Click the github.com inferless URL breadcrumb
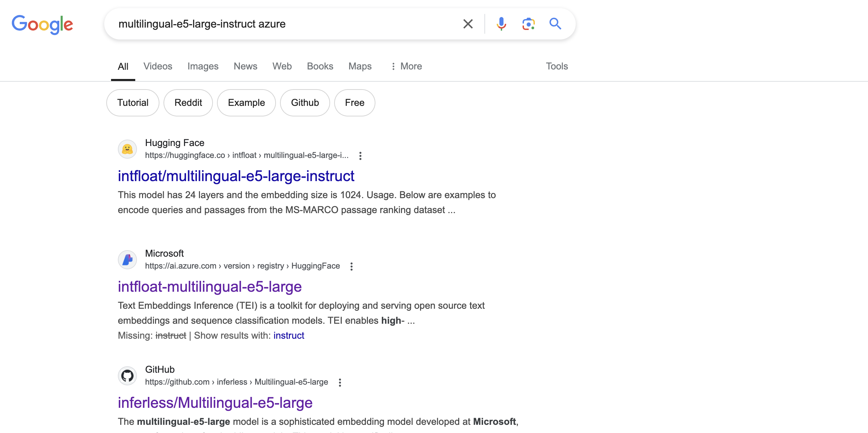 tap(236, 382)
